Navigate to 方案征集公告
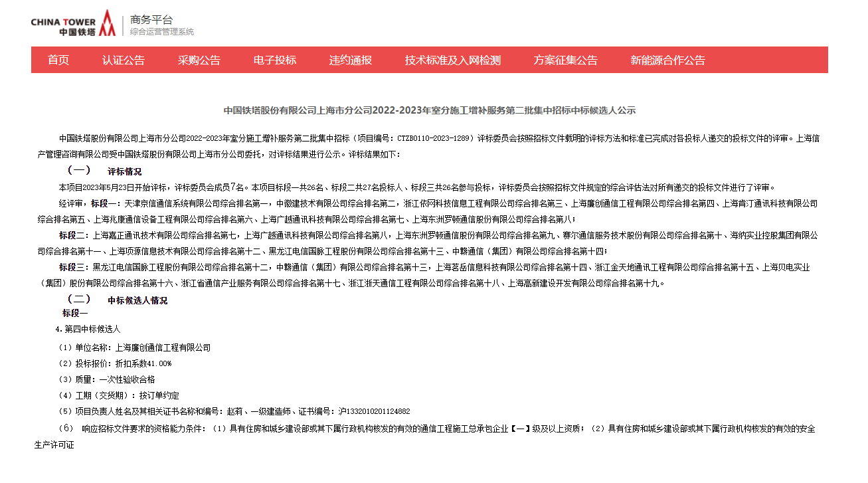The image size is (868, 483). tap(566, 60)
